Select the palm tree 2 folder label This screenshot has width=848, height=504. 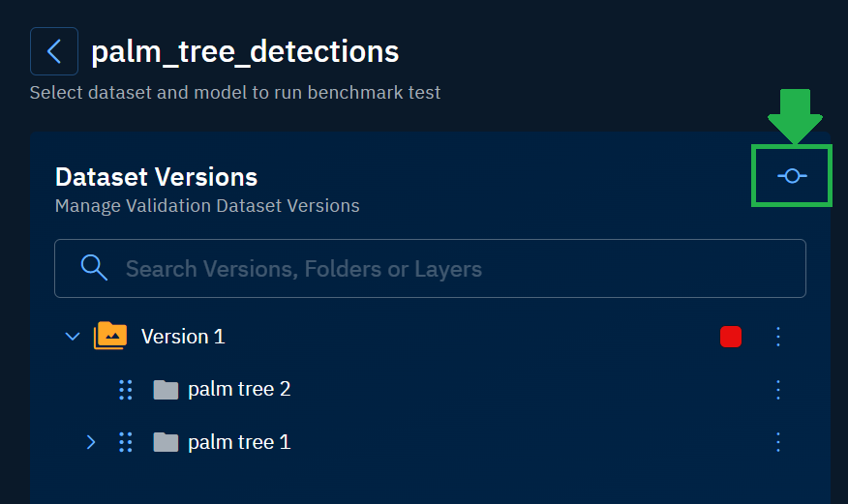click(x=239, y=389)
